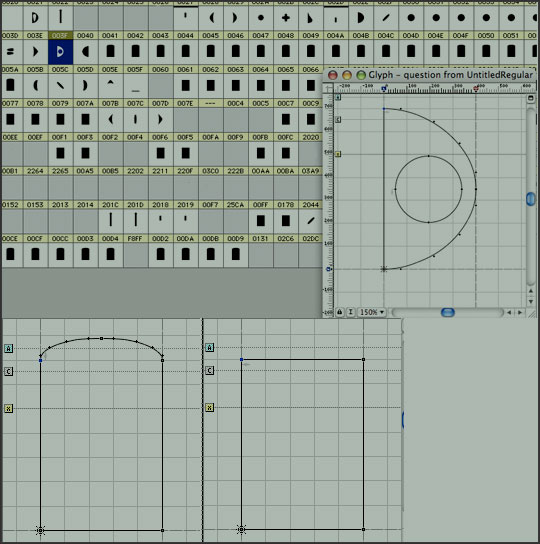
Task: Select the half-circle glyph cell 0040
Action: tap(85, 52)
